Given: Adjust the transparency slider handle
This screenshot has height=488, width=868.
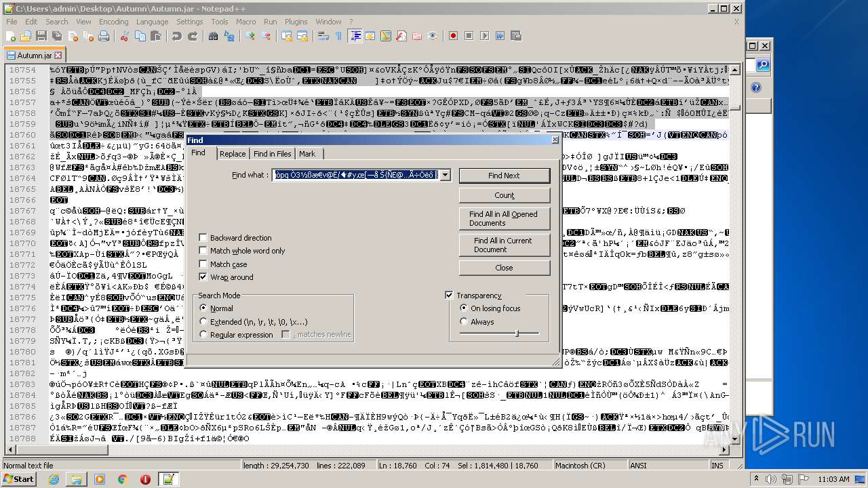Looking at the screenshot, I should (x=517, y=333).
